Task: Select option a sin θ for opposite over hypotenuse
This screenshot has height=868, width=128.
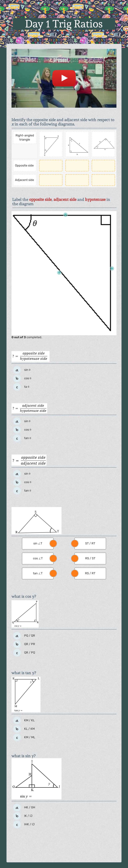Action: tap(17, 370)
